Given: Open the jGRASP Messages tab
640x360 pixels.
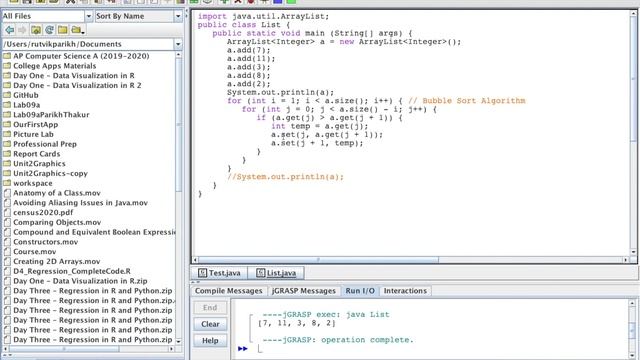Looking at the screenshot, I should pos(303,291).
